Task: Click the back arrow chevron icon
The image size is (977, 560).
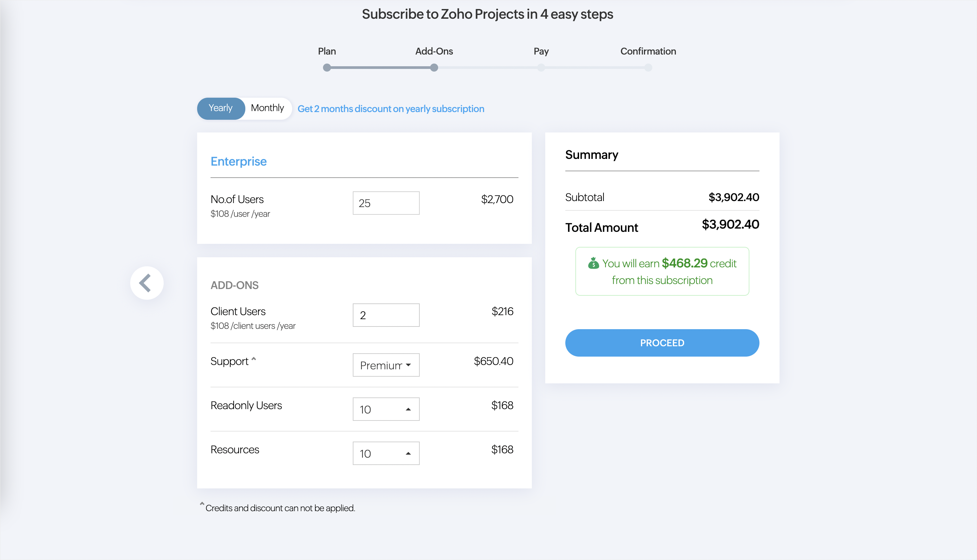Action: point(146,283)
